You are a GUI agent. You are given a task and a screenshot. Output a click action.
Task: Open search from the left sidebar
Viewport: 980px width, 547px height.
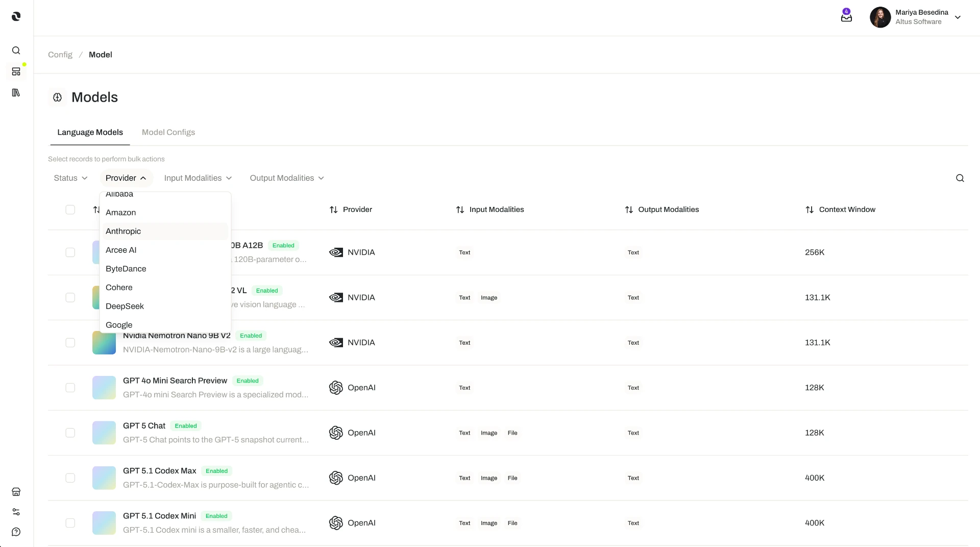click(16, 51)
